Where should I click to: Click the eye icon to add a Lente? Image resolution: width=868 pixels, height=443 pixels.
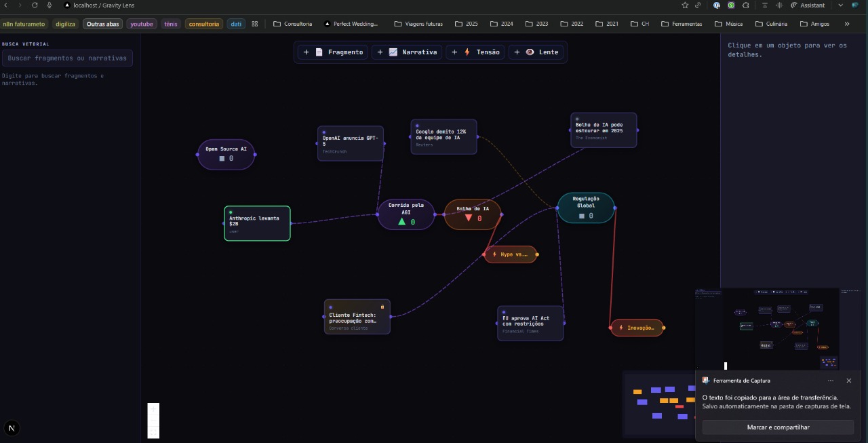(530, 52)
